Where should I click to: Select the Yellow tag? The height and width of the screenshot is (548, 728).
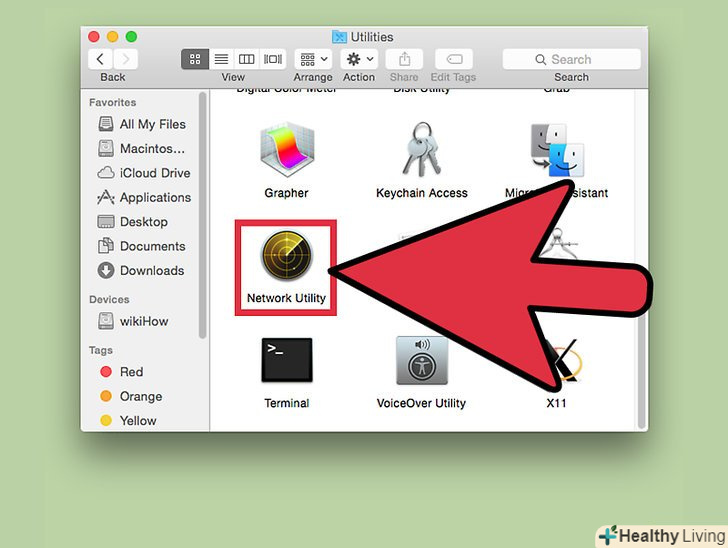(128, 420)
